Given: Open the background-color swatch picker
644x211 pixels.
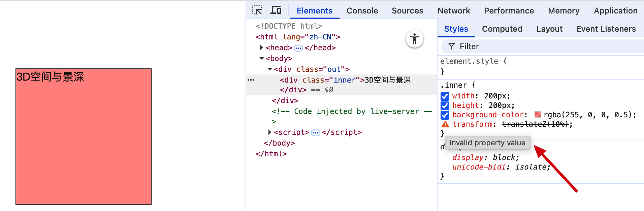Looking at the screenshot, I should [538, 115].
